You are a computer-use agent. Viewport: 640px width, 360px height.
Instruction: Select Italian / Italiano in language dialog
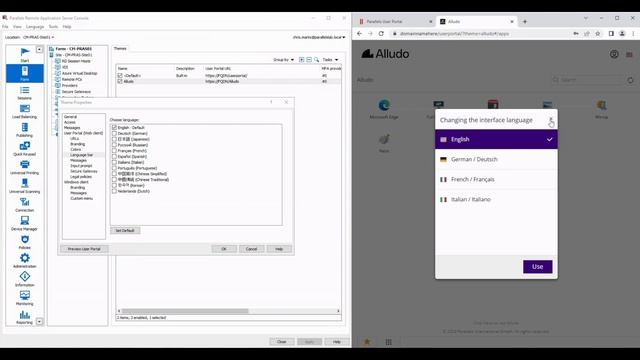tap(496, 199)
